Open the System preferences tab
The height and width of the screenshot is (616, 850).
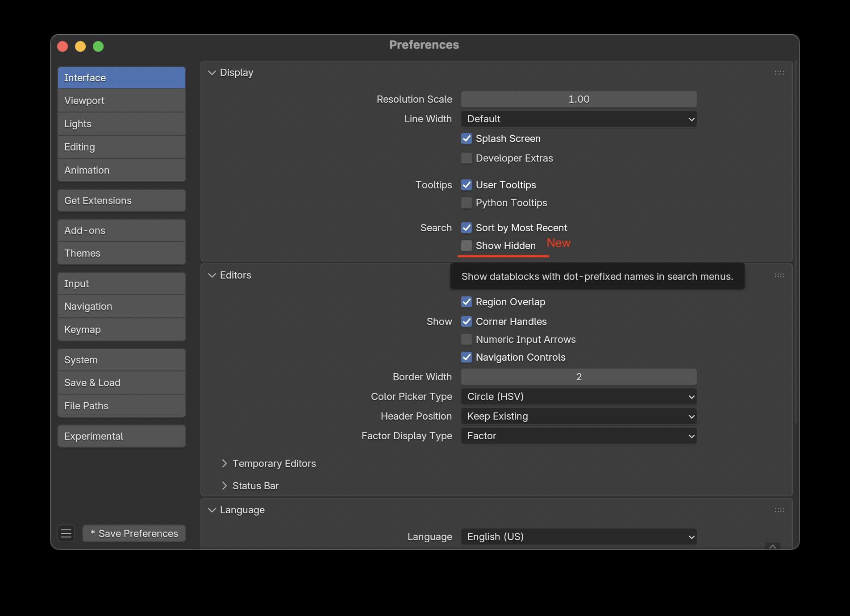pyautogui.click(x=121, y=360)
